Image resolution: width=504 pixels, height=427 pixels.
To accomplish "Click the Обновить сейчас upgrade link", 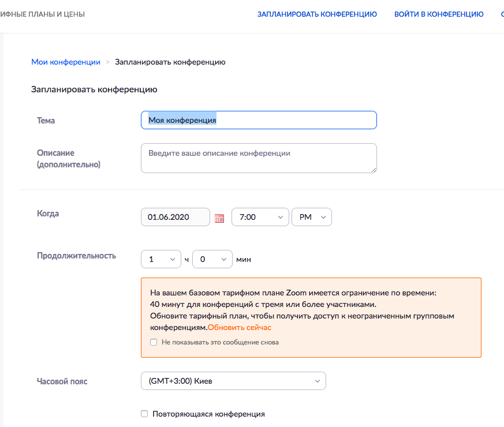I will [x=240, y=327].
